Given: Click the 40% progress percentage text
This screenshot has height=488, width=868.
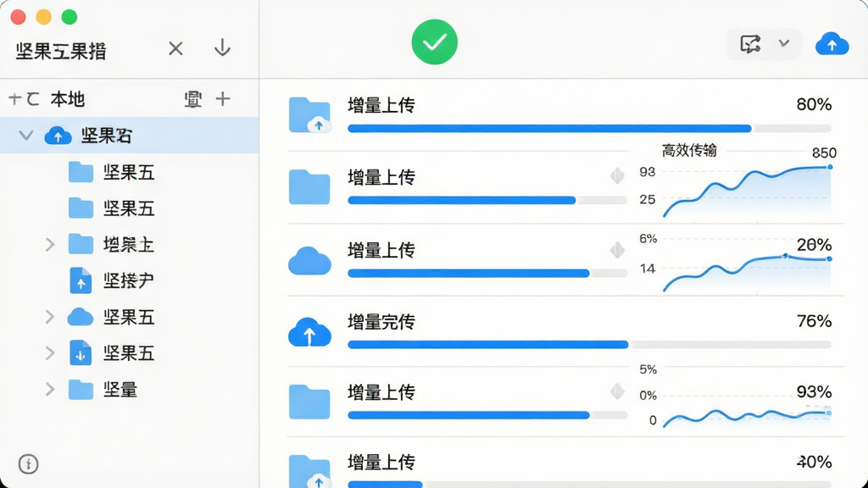Looking at the screenshot, I should pos(814,462).
